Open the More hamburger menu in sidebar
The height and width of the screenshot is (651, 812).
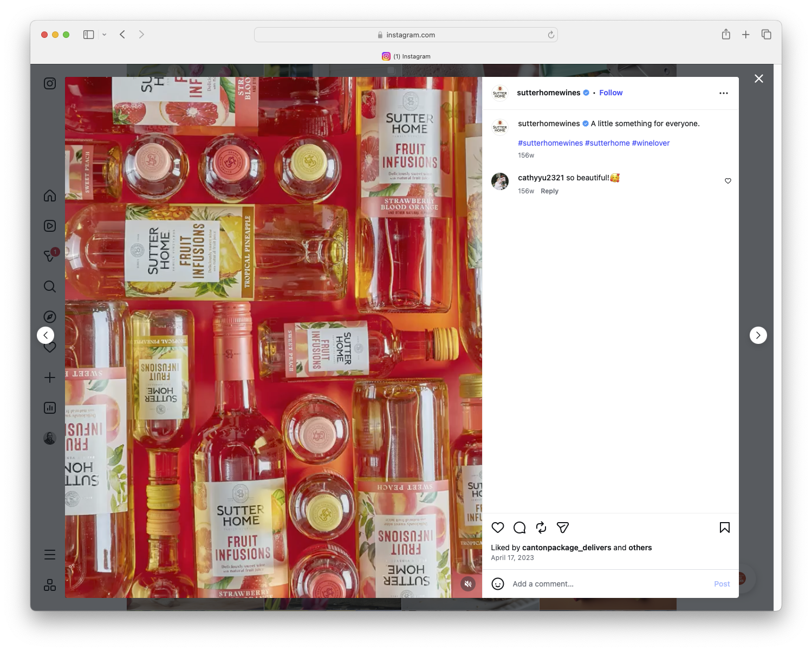click(x=49, y=554)
